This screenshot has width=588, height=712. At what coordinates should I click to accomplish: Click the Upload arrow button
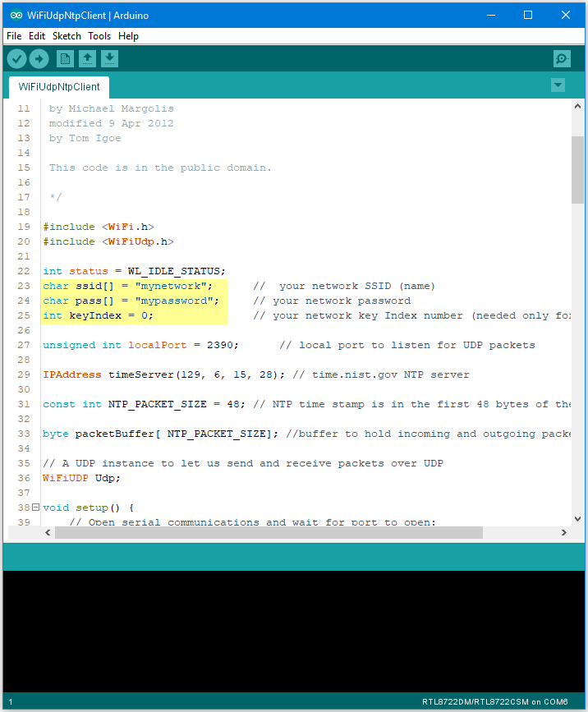[39, 59]
